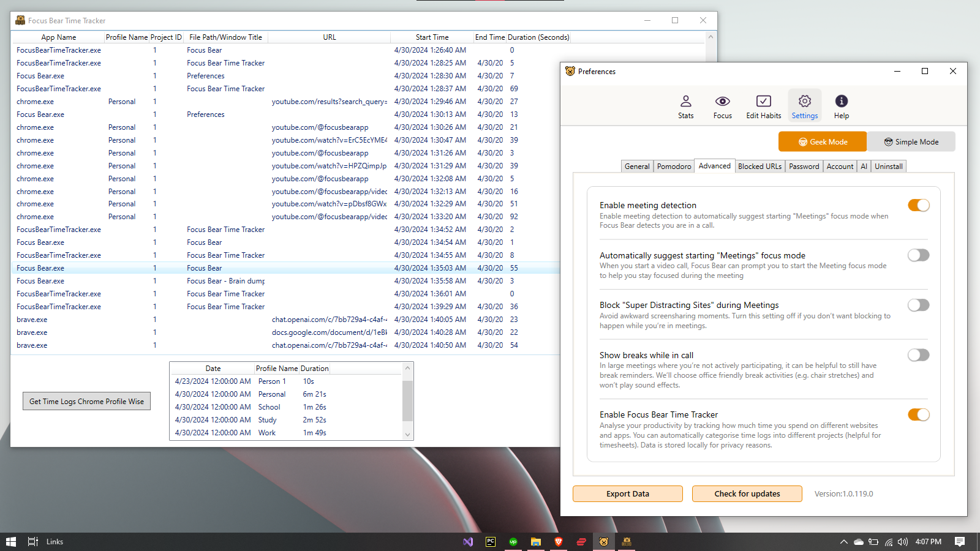The image size is (980, 551).
Task: Switch to the Account tab
Action: (x=840, y=167)
